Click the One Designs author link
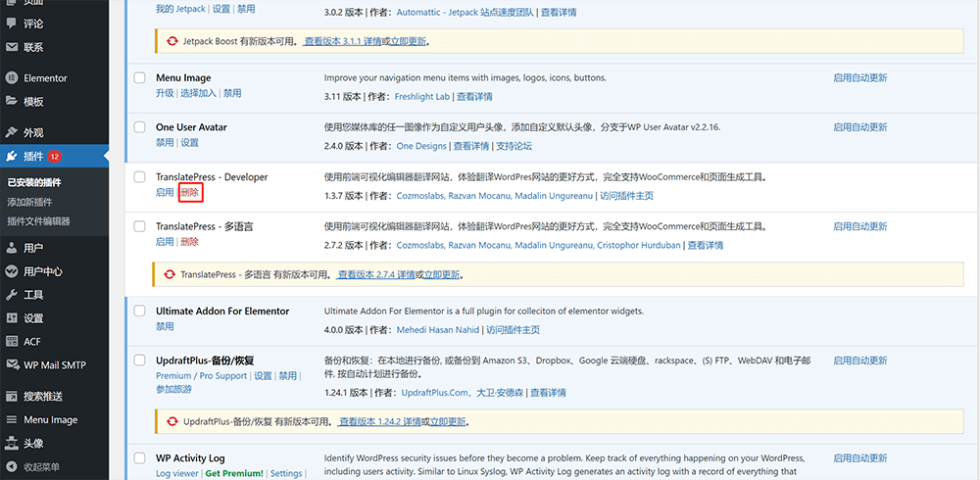Viewport: 980px width, 480px height. coord(421,146)
